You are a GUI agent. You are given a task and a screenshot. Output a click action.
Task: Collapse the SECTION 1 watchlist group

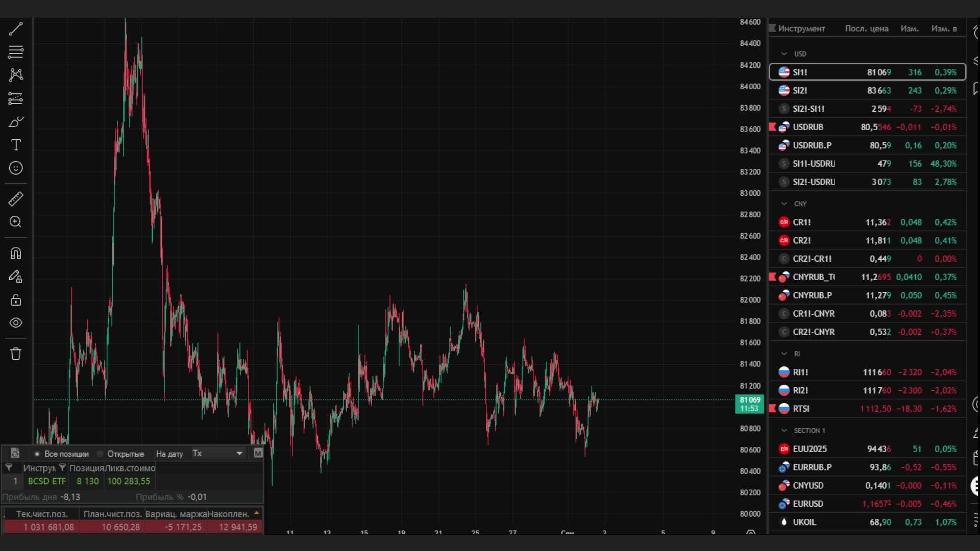pyautogui.click(x=784, y=430)
